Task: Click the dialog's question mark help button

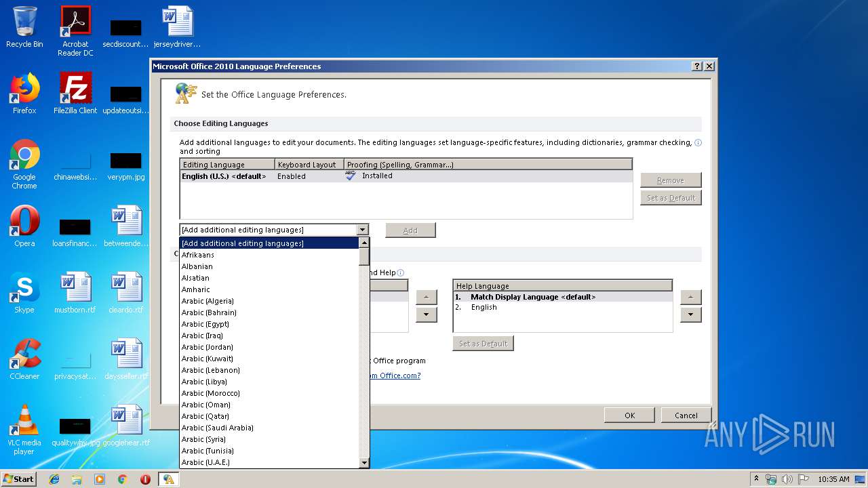Action: point(697,66)
